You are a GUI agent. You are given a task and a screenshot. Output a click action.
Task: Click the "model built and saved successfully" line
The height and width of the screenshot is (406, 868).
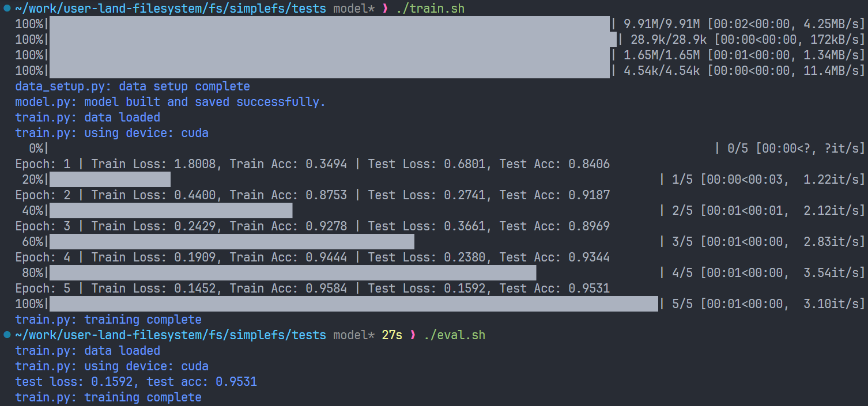[171, 102]
